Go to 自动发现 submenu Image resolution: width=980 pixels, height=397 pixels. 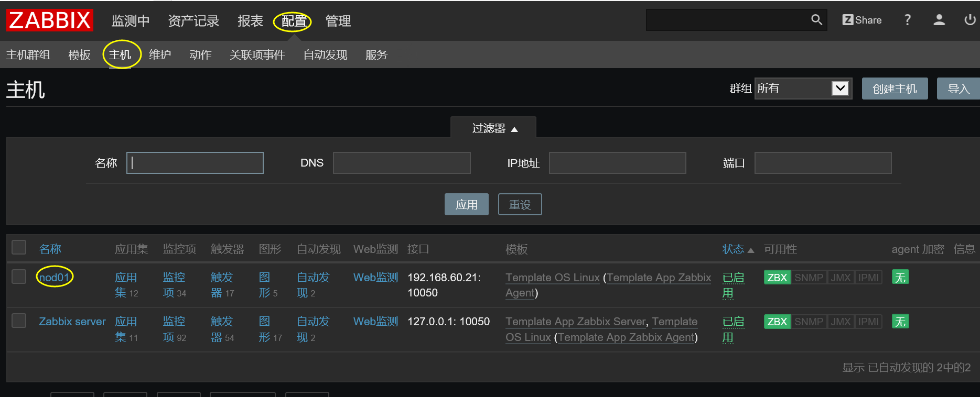325,55
